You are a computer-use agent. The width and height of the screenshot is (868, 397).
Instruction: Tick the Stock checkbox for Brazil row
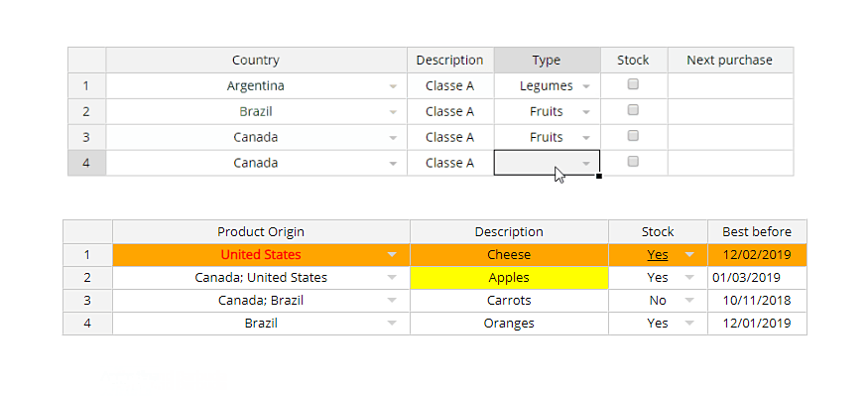point(633,111)
